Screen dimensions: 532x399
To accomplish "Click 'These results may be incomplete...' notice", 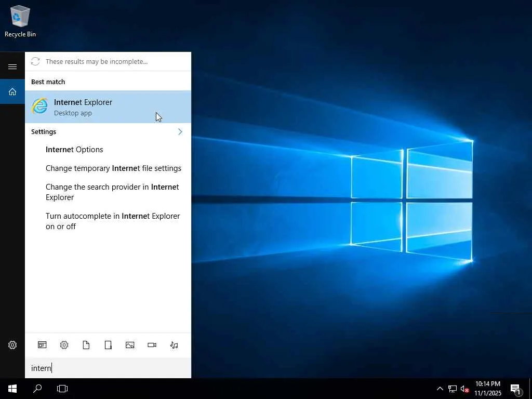I will coord(97,61).
